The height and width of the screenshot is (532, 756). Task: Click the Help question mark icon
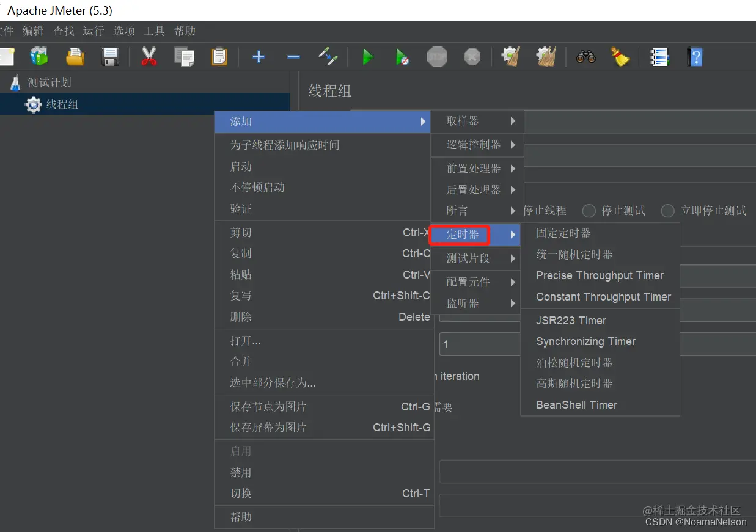tap(694, 57)
